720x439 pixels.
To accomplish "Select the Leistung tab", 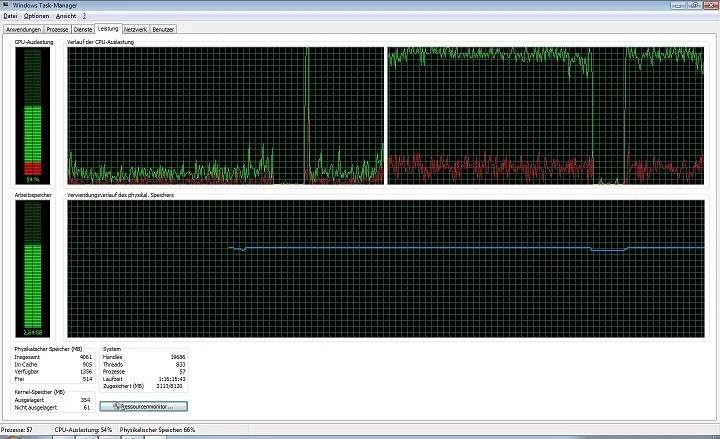I will [x=108, y=28].
